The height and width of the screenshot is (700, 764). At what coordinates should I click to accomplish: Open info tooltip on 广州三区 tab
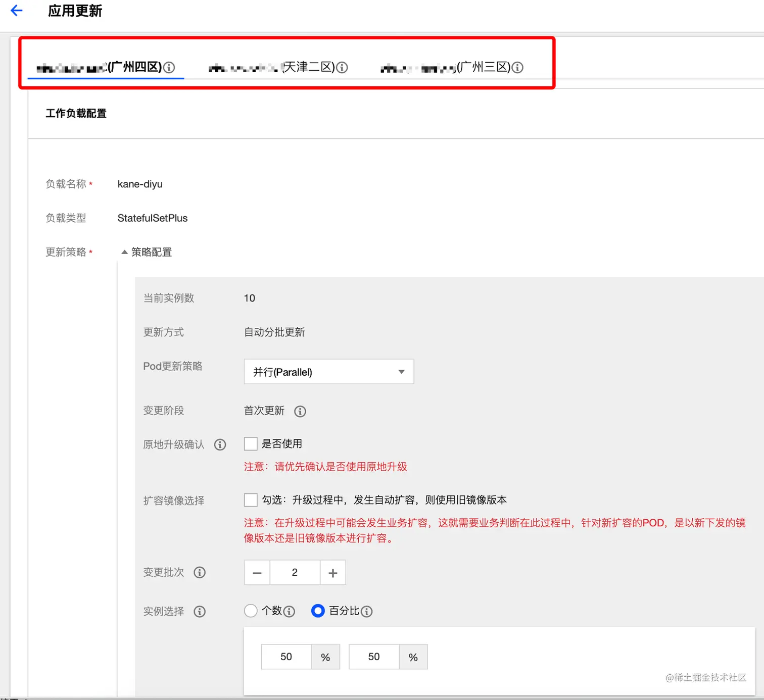pyautogui.click(x=517, y=67)
